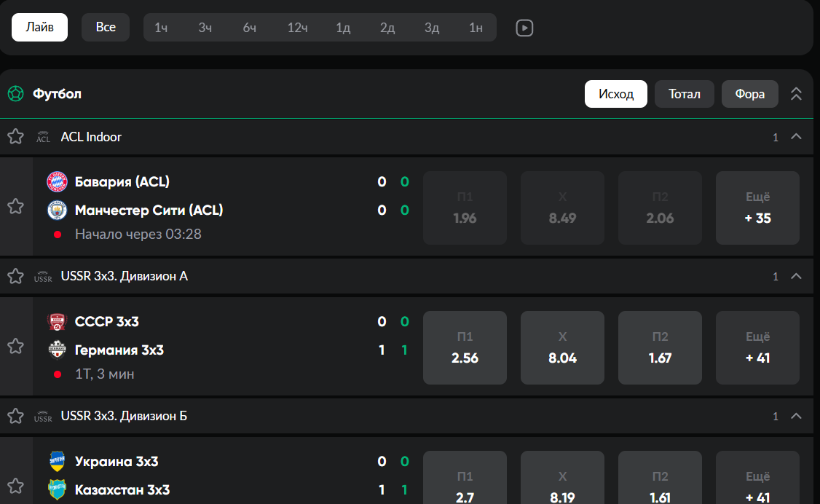Click the X 8.49 draw odds

click(x=562, y=208)
